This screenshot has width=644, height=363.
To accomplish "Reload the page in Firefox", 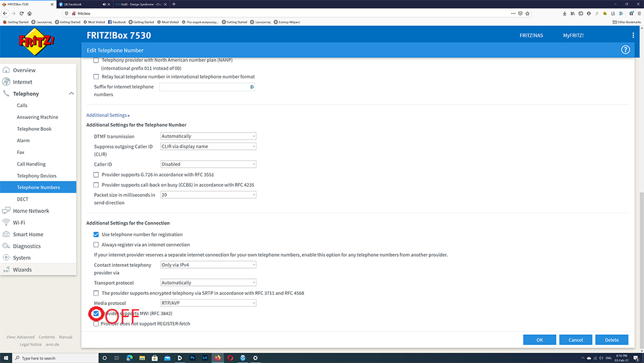I will coord(21,13).
